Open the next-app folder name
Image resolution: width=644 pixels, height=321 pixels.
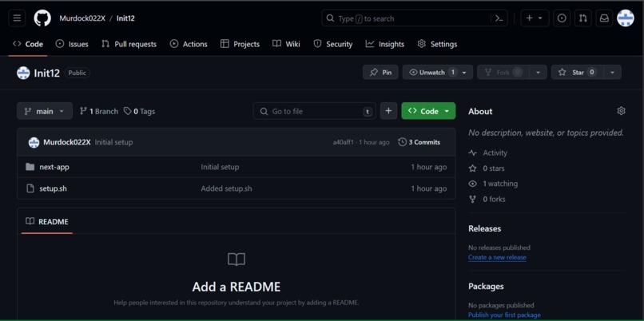(54, 167)
